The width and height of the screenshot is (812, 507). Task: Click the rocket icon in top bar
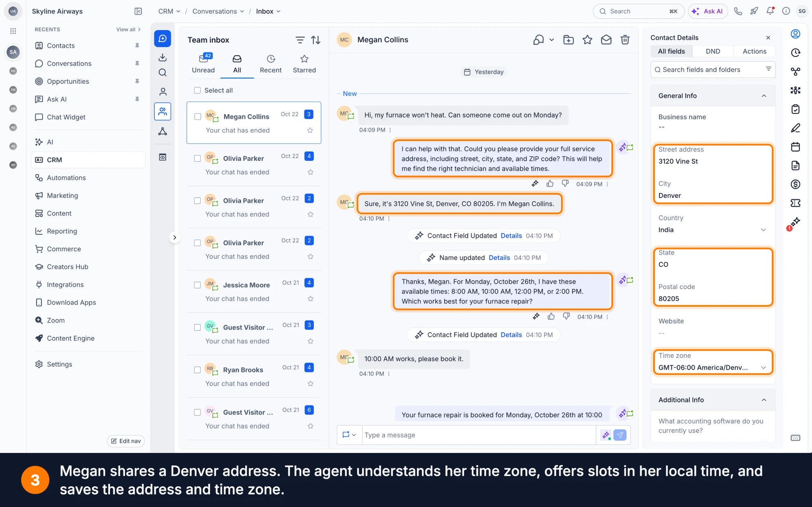tap(754, 11)
